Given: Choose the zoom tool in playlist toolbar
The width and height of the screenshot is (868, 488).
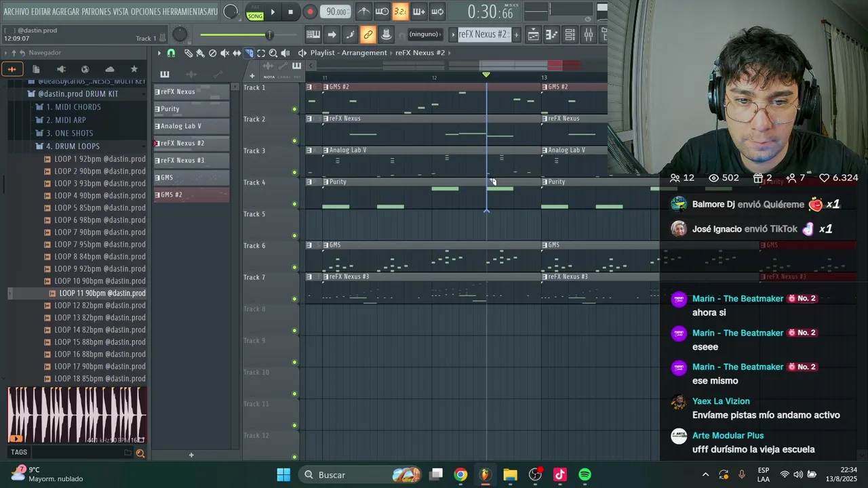Looking at the screenshot, I should [273, 53].
